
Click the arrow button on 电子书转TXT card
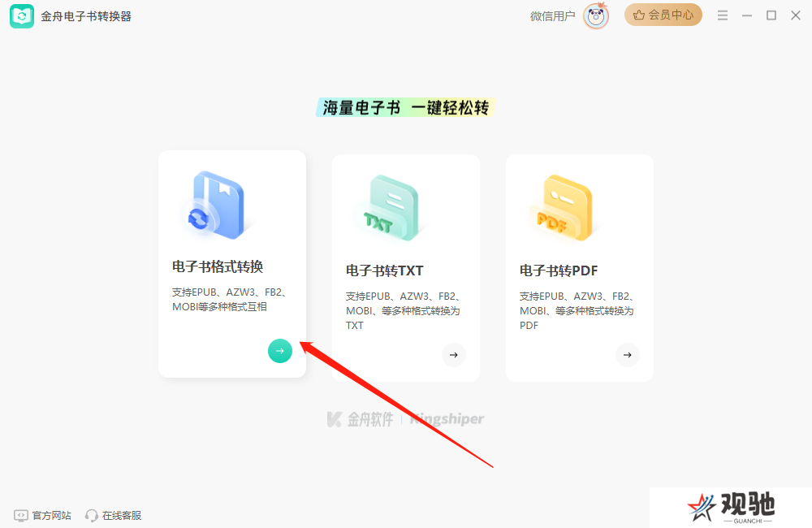(x=454, y=355)
